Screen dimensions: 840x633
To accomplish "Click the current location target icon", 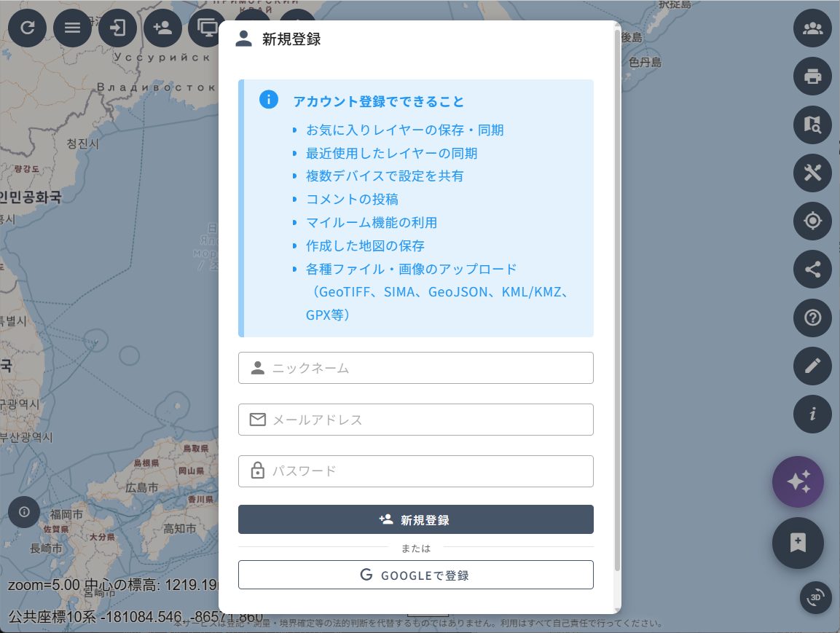I will [x=812, y=221].
